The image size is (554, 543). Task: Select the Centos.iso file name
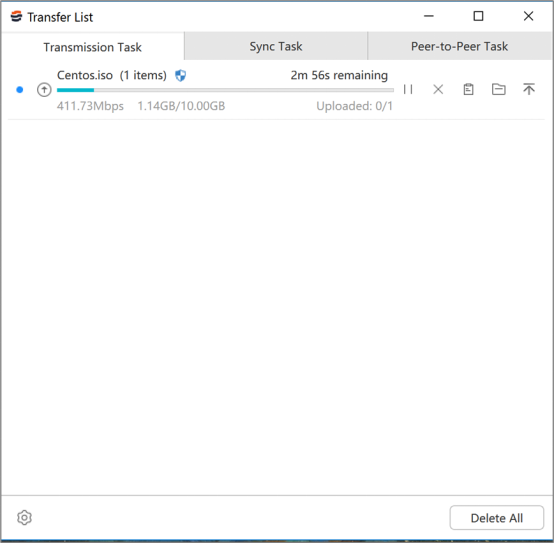pos(85,75)
